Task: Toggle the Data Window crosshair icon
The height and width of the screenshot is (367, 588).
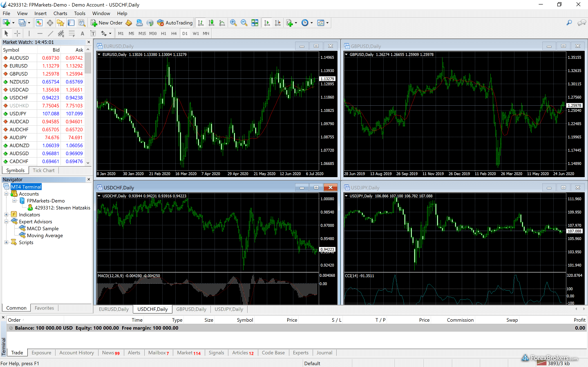Action: (50, 23)
